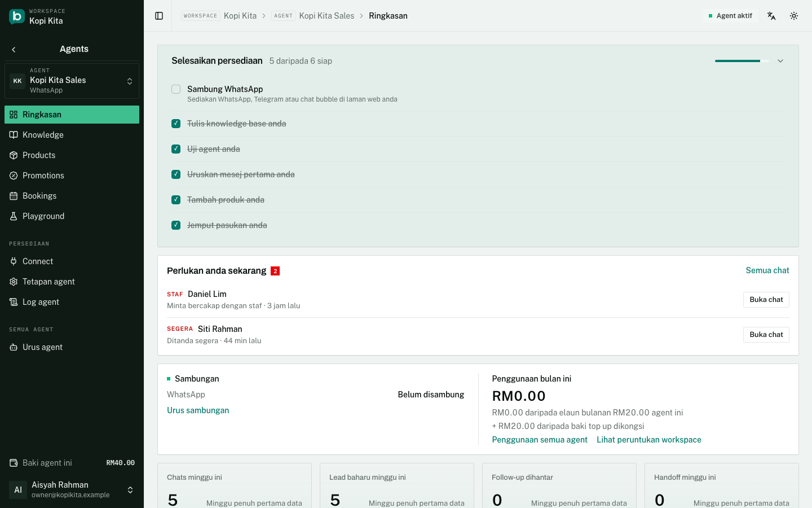812x508 pixels.
Task: Click the Kopi Kita workspace logo
Action: (x=17, y=16)
